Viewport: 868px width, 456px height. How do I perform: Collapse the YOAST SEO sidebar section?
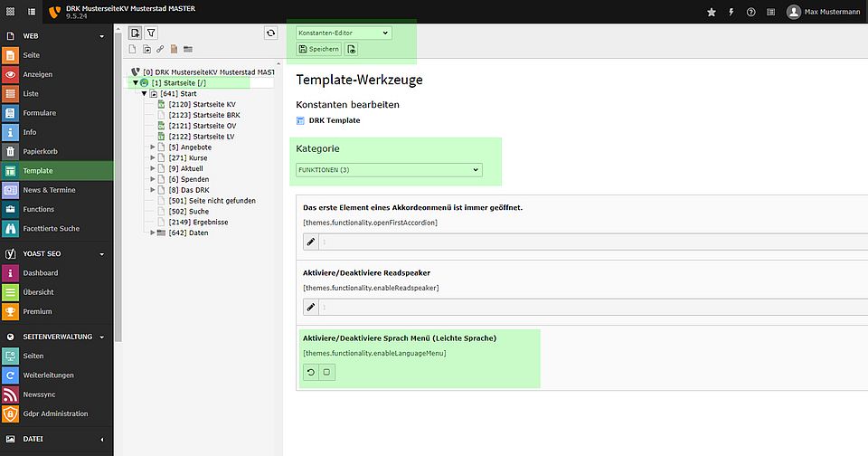tap(102, 254)
